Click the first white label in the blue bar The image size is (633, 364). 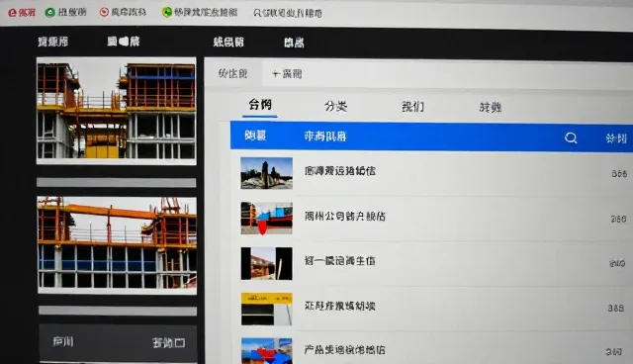(x=255, y=136)
